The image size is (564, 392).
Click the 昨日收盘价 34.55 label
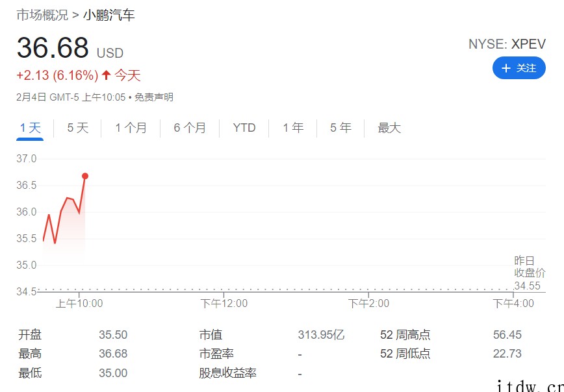tap(530, 273)
